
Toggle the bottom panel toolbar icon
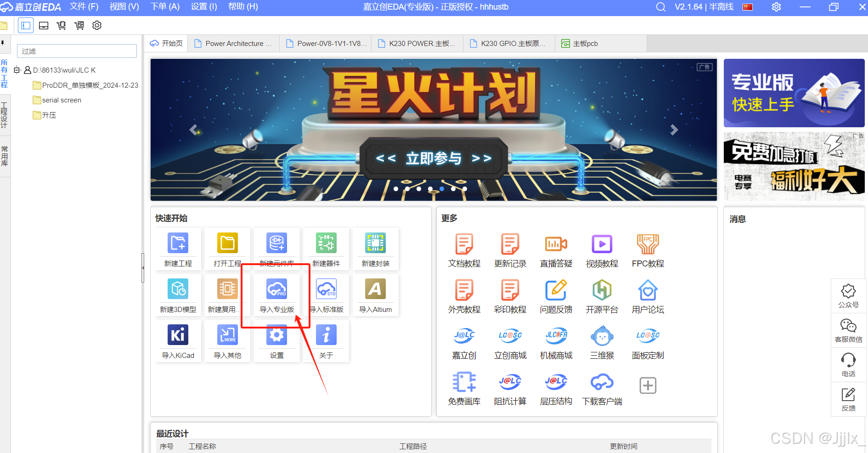click(x=44, y=25)
